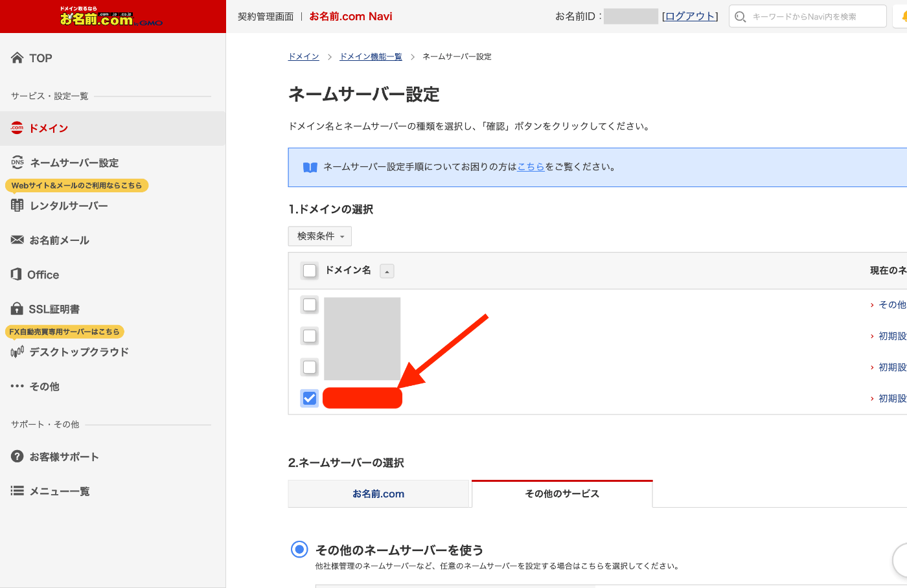
Task: Open the こちら help link in blue banner
Action: tap(531, 166)
